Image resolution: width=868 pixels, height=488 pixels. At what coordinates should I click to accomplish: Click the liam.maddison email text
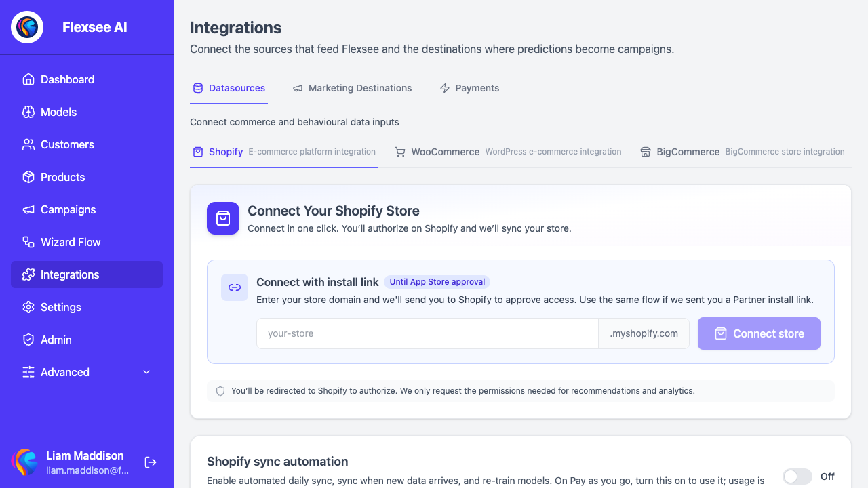(87, 470)
